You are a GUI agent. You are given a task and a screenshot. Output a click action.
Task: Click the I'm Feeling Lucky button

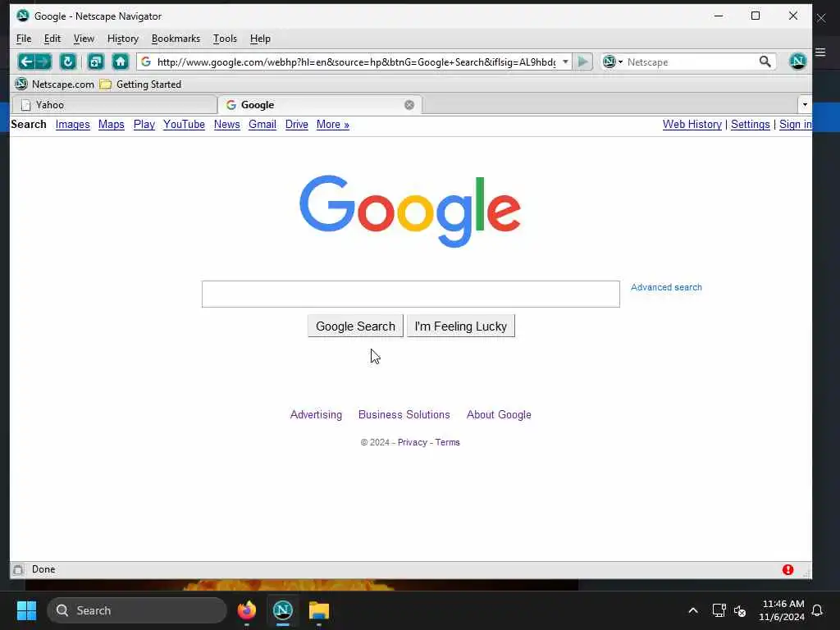tap(461, 326)
